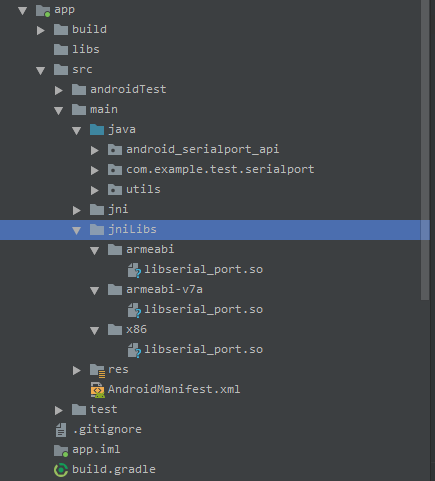
Task: Expand the com.example.test.serialport package
Action: (95, 170)
